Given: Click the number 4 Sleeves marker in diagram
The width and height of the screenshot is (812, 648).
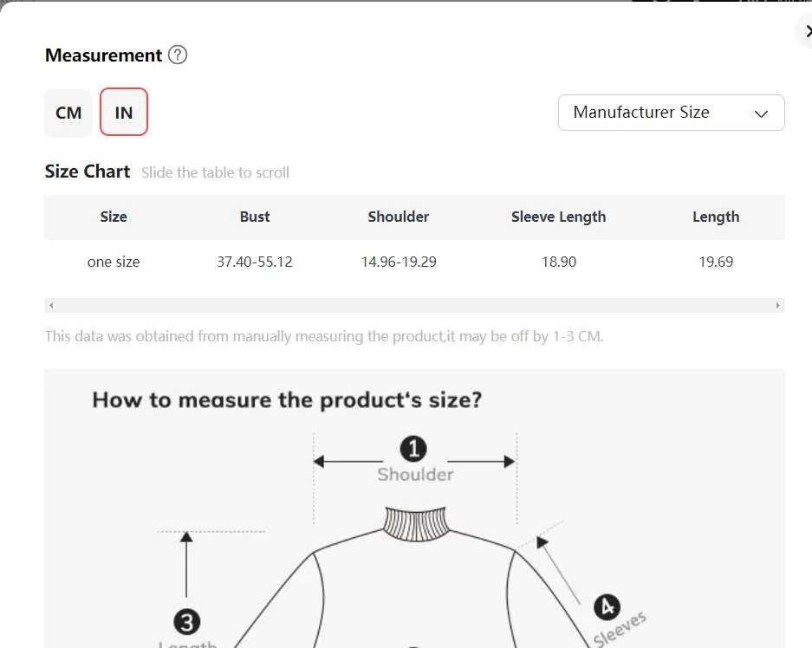Looking at the screenshot, I should [x=605, y=606].
